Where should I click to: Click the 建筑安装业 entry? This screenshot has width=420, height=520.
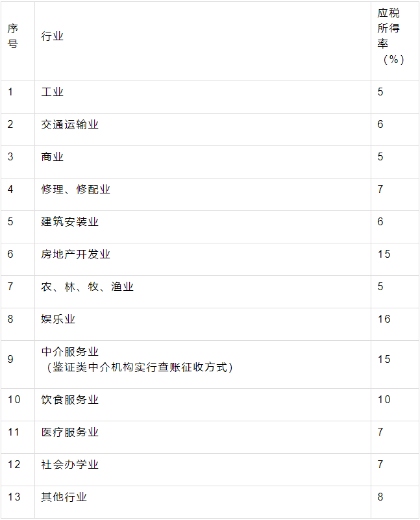(x=70, y=221)
